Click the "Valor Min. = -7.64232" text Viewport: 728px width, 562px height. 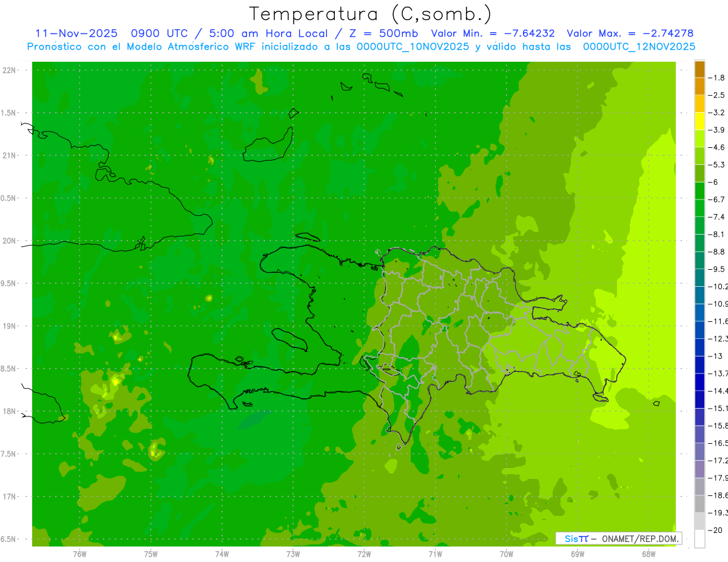(493, 33)
